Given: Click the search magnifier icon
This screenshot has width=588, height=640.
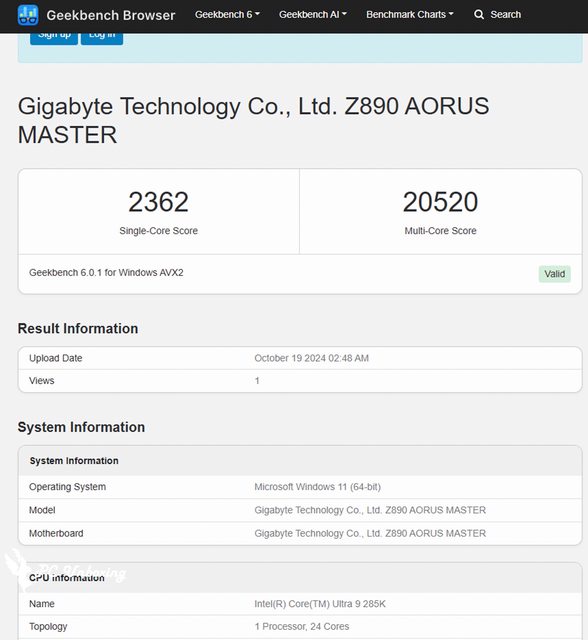Looking at the screenshot, I should pos(479,15).
